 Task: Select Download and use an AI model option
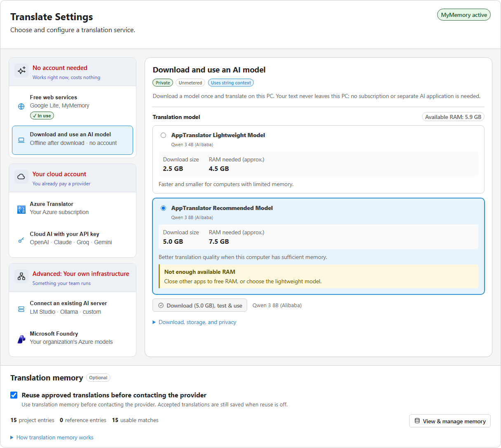(x=73, y=140)
